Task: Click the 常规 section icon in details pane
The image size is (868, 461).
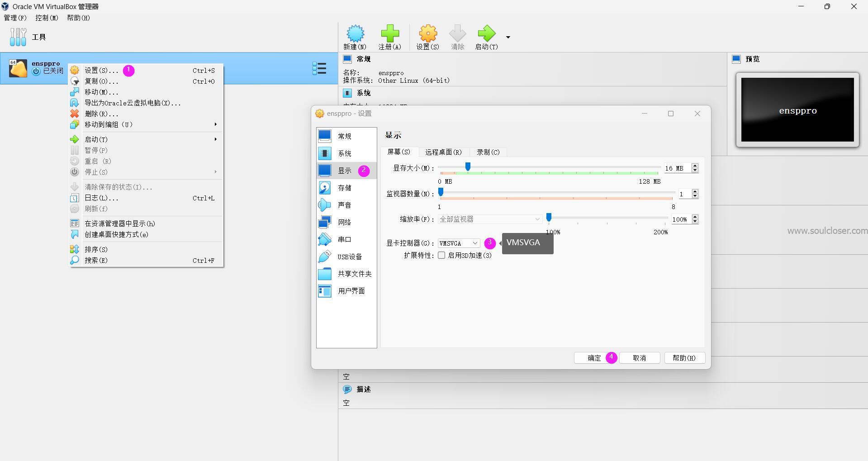Action: click(x=347, y=59)
